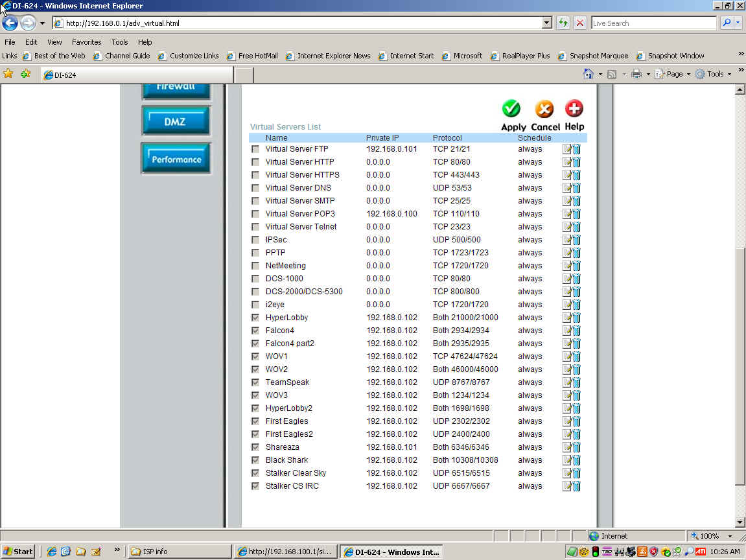This screenshot has height=560, width=746.
Task: Click the Home toolbar icon
Action: click(588, 74)
